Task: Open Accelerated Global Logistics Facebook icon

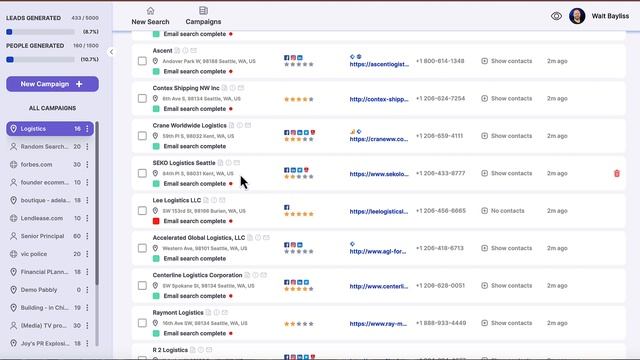Action: tap(287, 245)
